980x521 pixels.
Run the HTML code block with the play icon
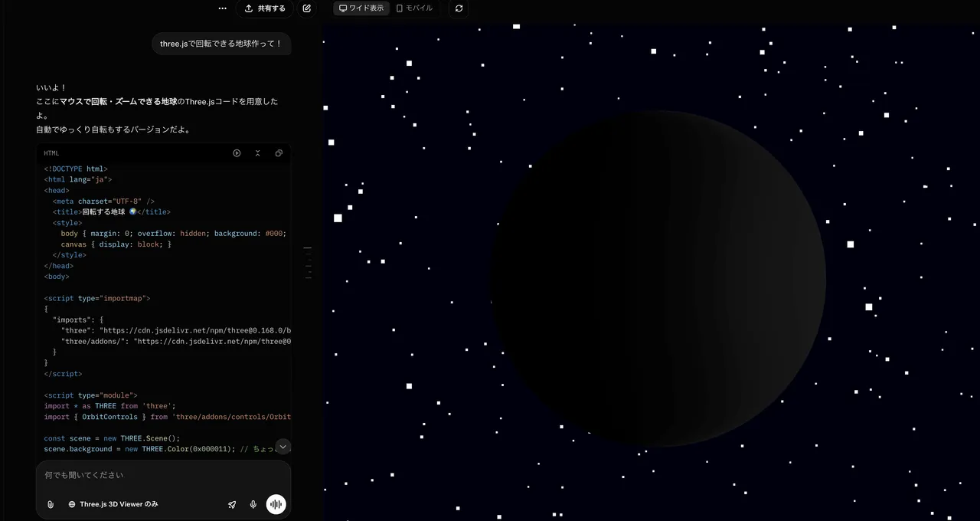click(237, 153)
